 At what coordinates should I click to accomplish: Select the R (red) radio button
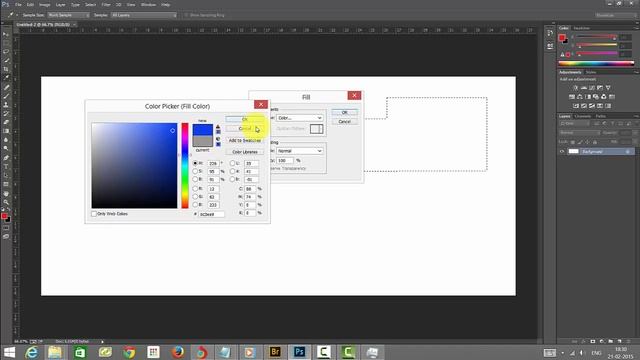(195, 189)
